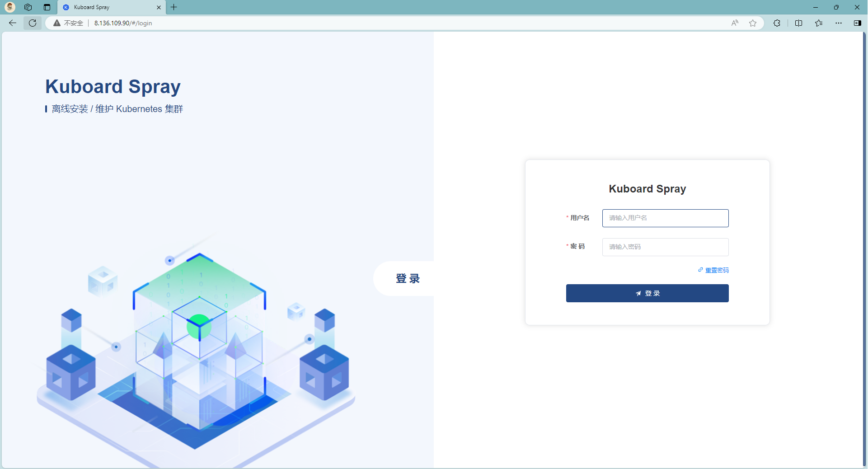Viewport: 868px width, 469px height.
Task: Close the Kuboard Spray tab
Action: [x=159, y=7]
